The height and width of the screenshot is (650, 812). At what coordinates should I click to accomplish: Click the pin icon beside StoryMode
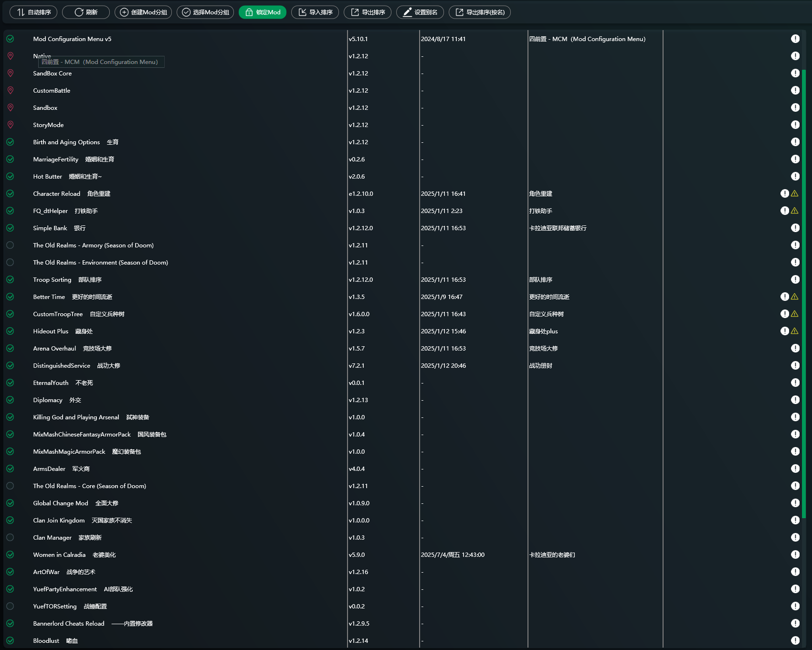pos(10,125)
